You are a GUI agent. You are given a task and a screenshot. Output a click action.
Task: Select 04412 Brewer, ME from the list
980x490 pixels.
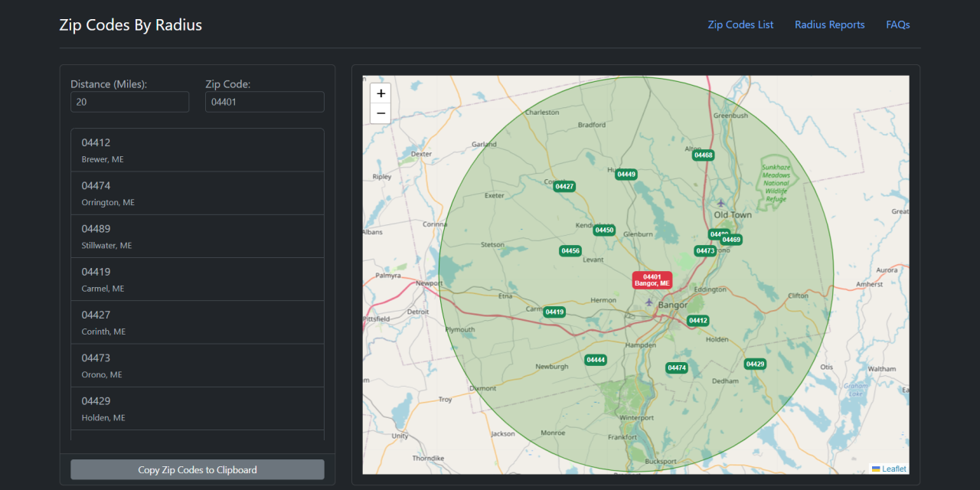click(x=197, y=150)
